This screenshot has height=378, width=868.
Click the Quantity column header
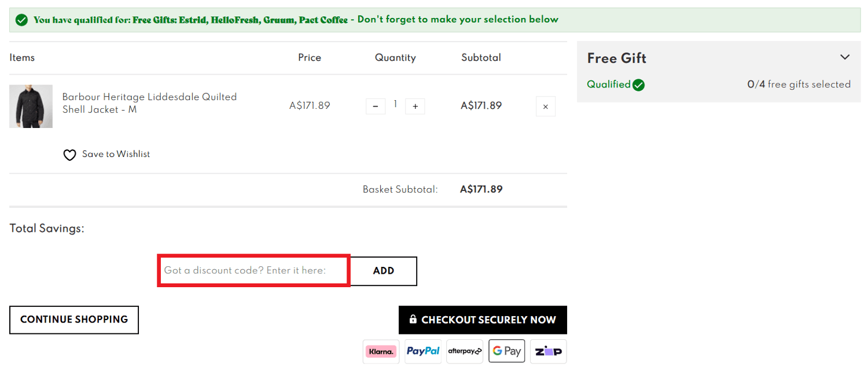(395, 58)
